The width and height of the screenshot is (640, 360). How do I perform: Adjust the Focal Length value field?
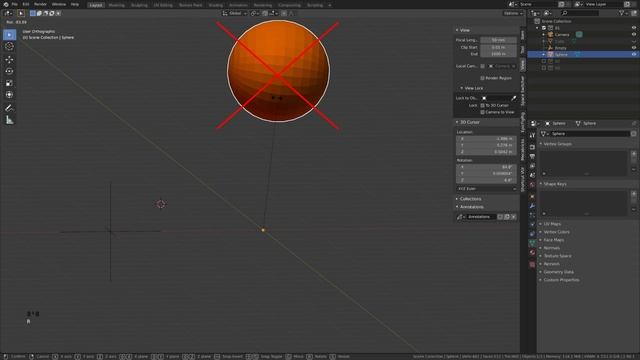(x=498, y=40)
